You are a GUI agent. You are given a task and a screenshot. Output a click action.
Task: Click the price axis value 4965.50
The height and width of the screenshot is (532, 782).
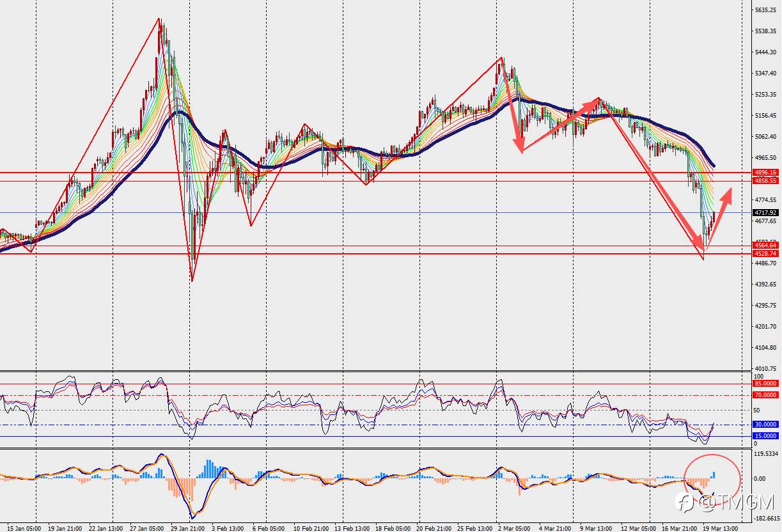click(765, 158)
